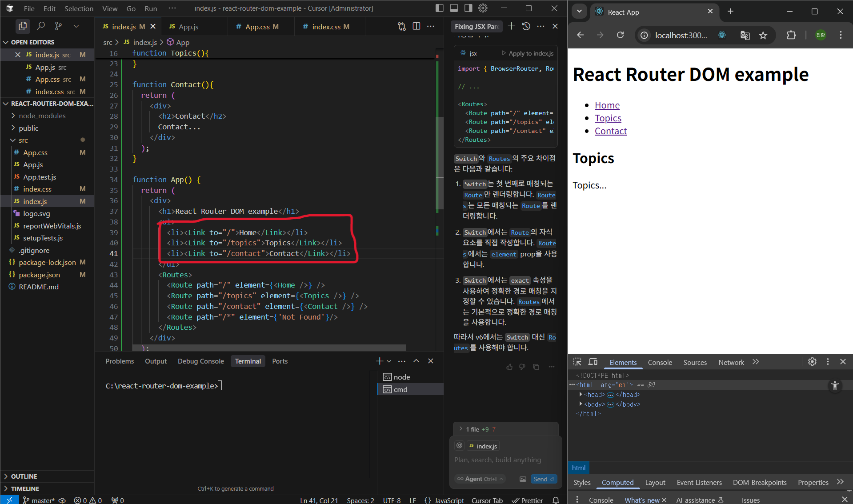The width and height of the screenshot is (853, 504).
Task: Open the Search magnifier icon
Action: (41, 26)
